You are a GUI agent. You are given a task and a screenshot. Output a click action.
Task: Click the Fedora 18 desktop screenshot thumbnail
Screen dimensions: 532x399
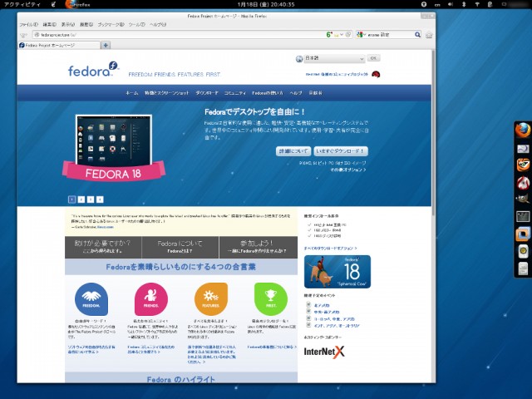pyautogui.click(x=114, y=140)
